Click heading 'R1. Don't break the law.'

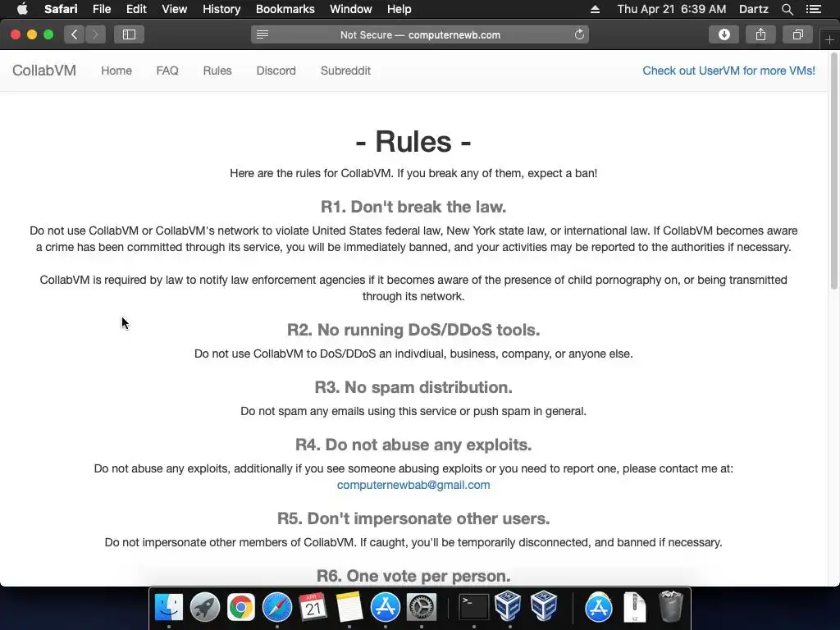click(413, 207)
